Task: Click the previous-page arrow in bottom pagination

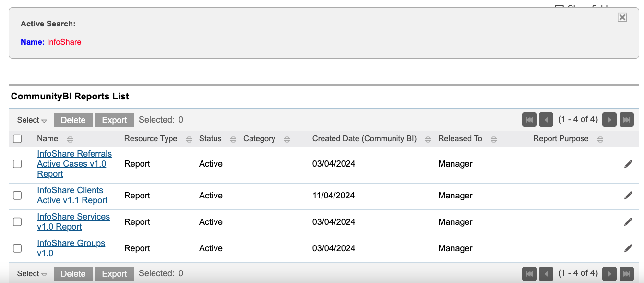Action: point(546,273)
